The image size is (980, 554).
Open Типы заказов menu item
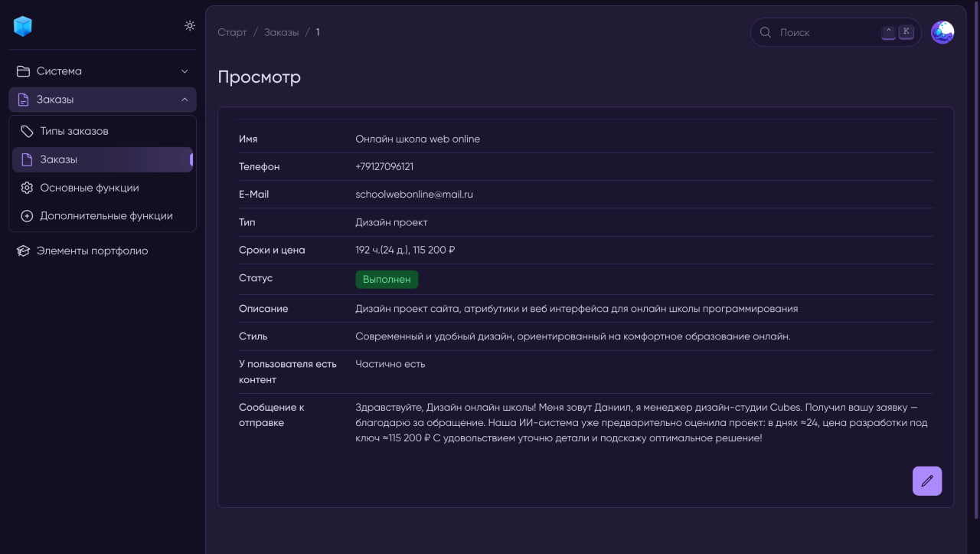(x=74, y=131)
